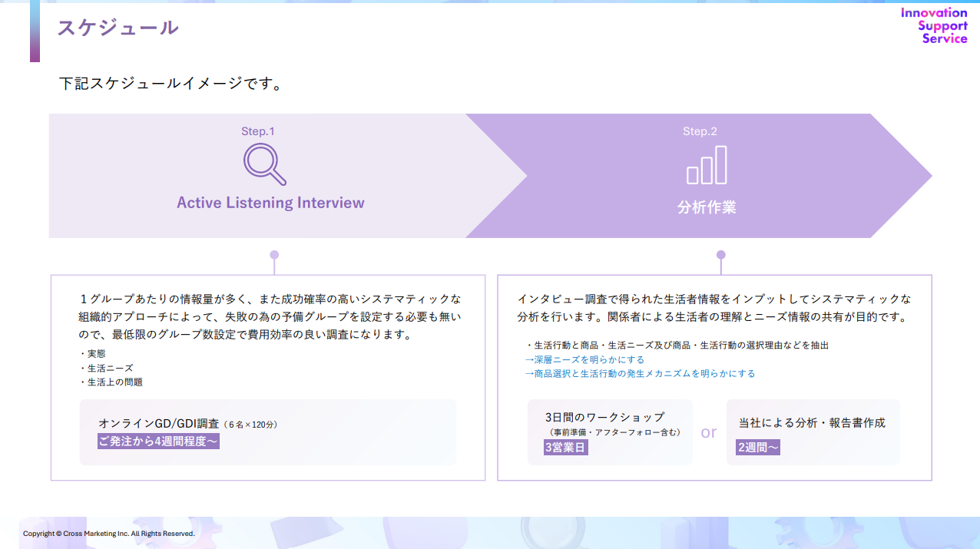Click the or separator between workshop options
Screen dimensions: 980x549
708,432
